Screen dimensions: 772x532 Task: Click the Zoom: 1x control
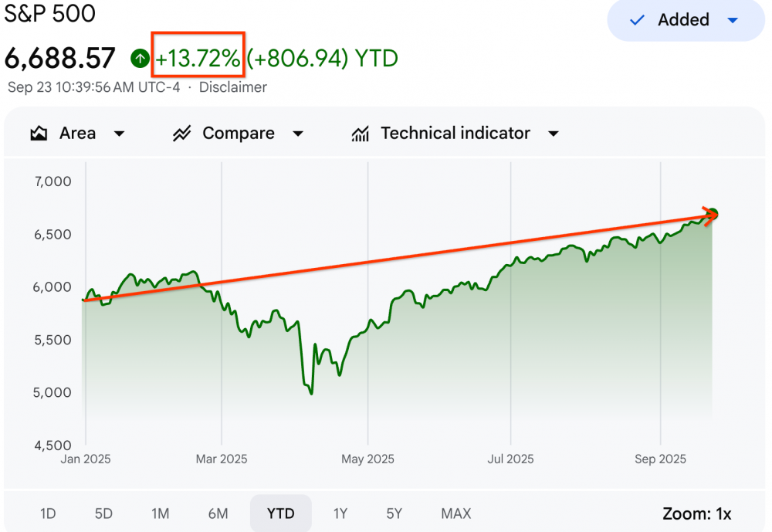[x=696, y=513]
